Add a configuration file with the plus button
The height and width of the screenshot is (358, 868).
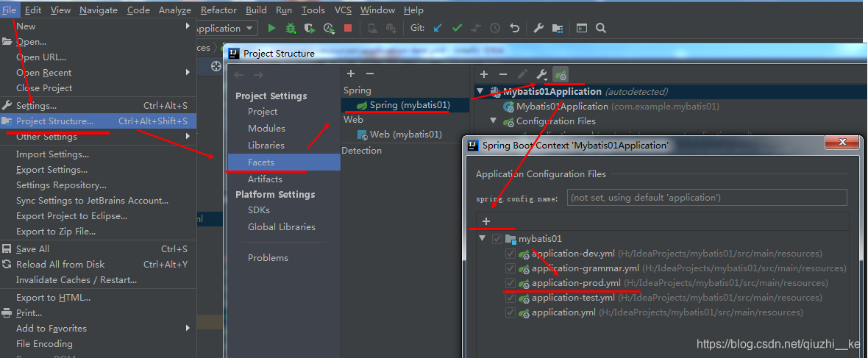click(486, 221)
